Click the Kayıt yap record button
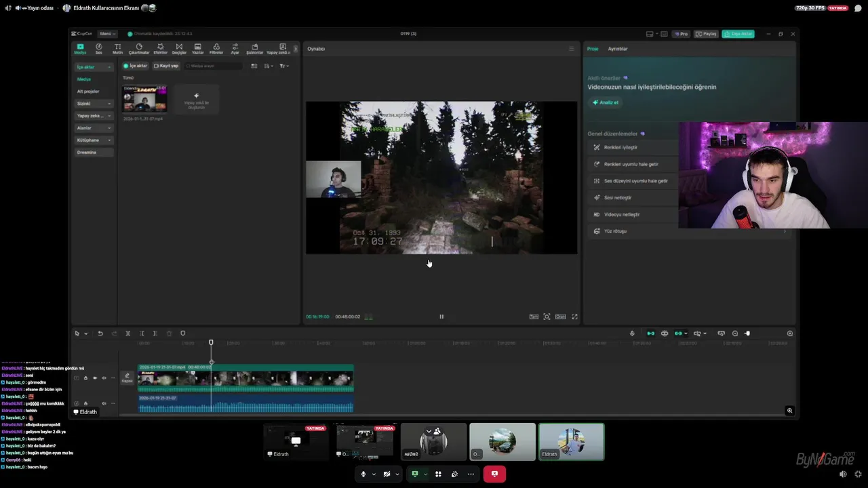Image resolution: width=868 pixels, height=488 pixels. [166, 66]
